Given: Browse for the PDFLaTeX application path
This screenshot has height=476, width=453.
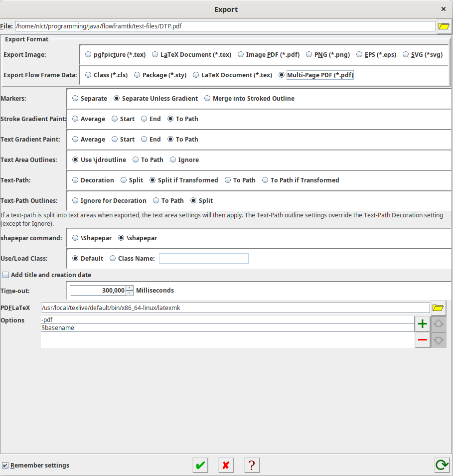Looking at the screenshot, I should [x=438, y=308].
